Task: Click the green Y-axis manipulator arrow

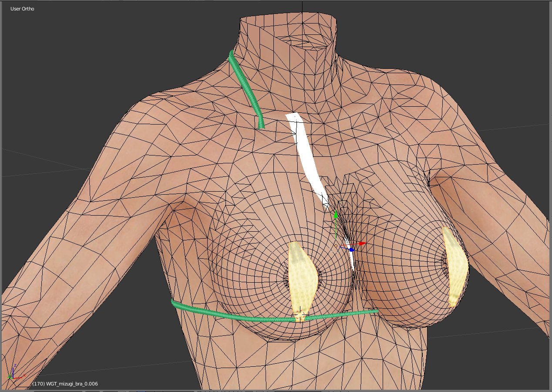Action: pos(336,214)
